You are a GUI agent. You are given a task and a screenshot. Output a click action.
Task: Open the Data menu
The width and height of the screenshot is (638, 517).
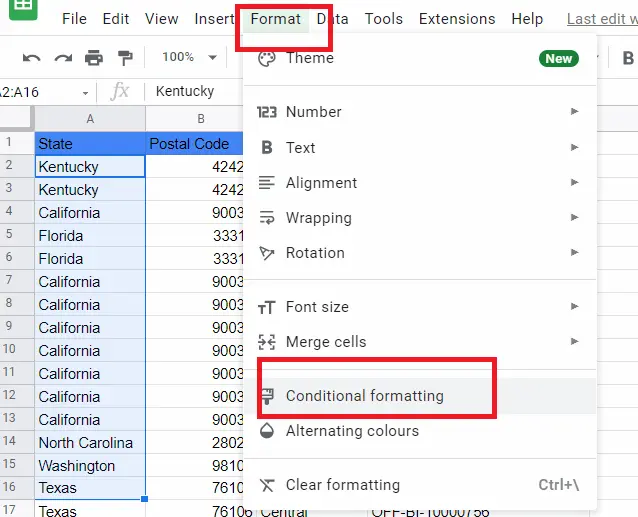[332, 19]
